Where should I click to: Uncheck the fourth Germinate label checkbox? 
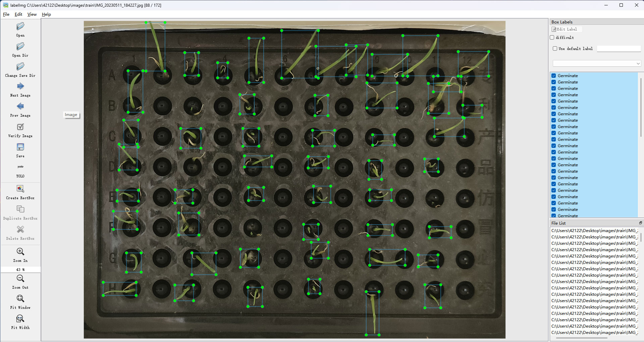(x=554, y=95)
